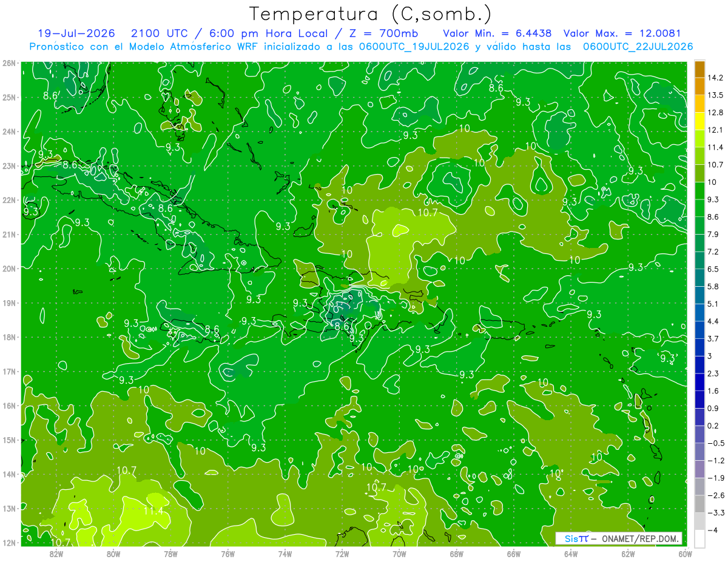The image size is (728, 562).
Task: Click the '-4' color scale label
Action: click(712, 530)
